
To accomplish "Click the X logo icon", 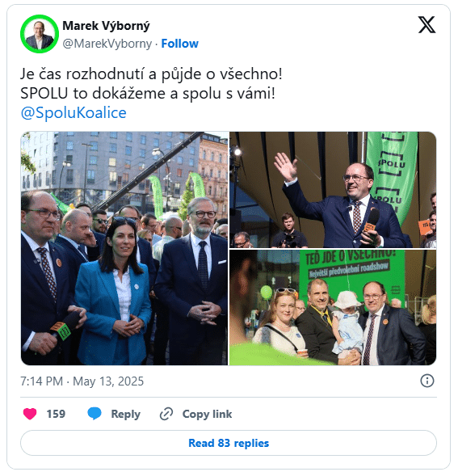I will click(x=426, y=25).
